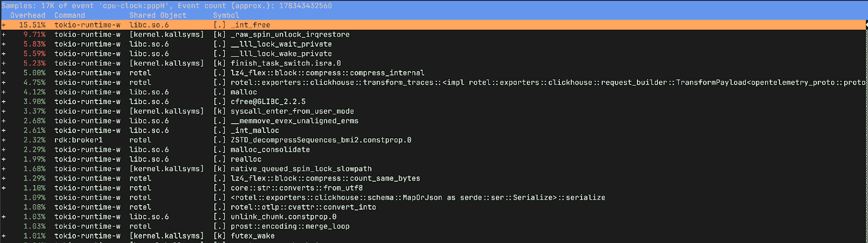Expand the ZSTD_decompressSequences row's plus marker
The height and width of the screenshot is (243, 868).
(x=4, y=140)
